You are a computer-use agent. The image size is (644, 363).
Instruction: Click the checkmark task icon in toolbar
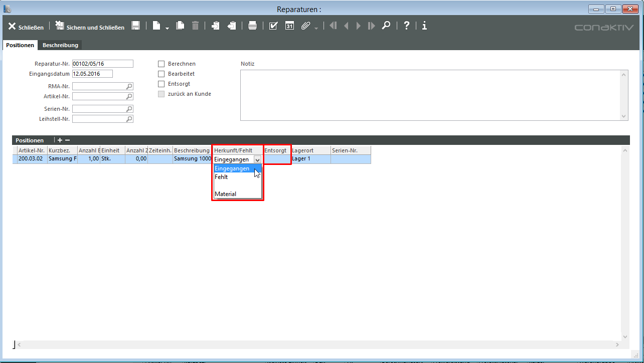coord(273,26)
